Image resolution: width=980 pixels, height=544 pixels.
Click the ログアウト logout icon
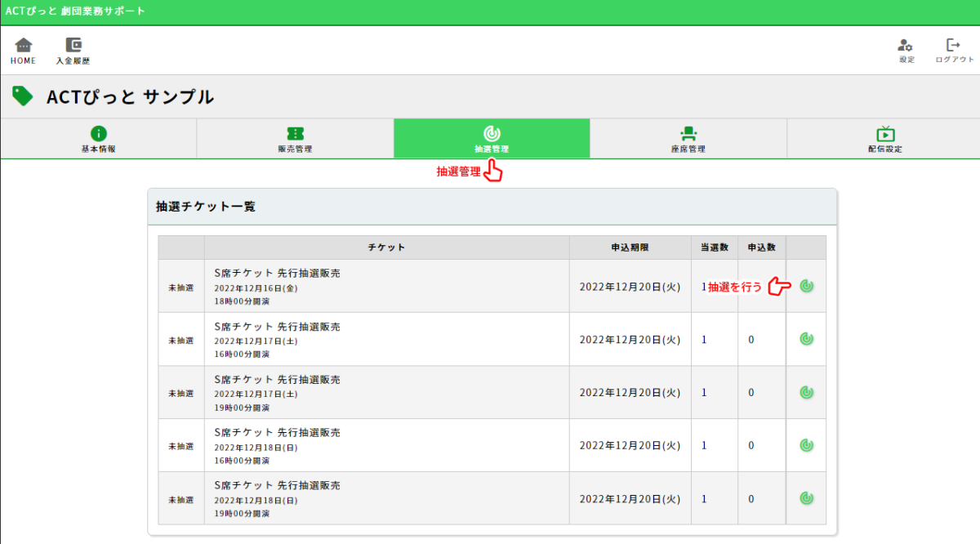[x=954, y=46]
